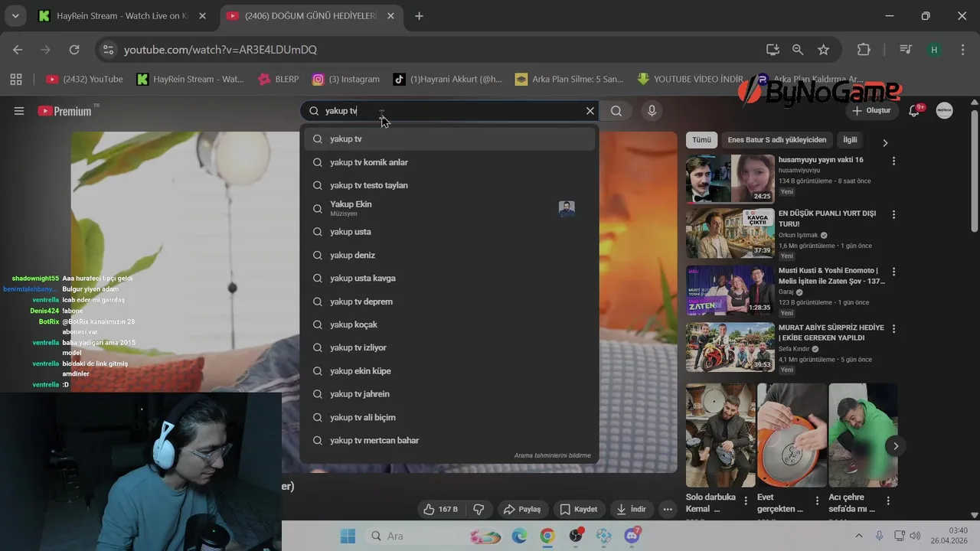Viewport: 980px width, 551px height.
Task: Open Chrome extensions puzzle icon
Action: 864,50
